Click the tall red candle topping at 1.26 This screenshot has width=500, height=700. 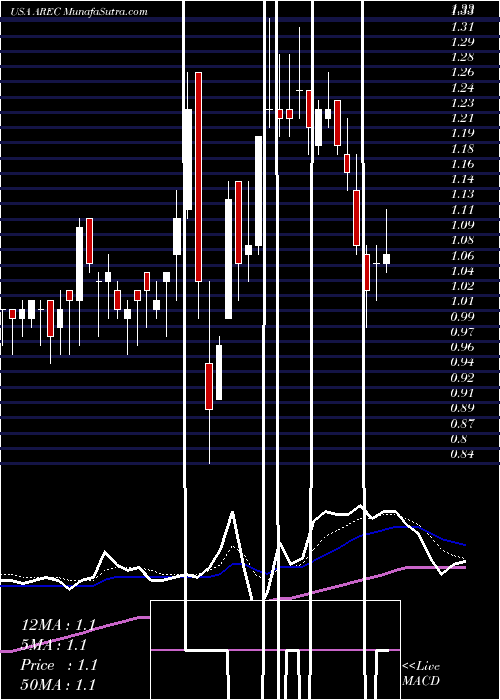(198, 177)
